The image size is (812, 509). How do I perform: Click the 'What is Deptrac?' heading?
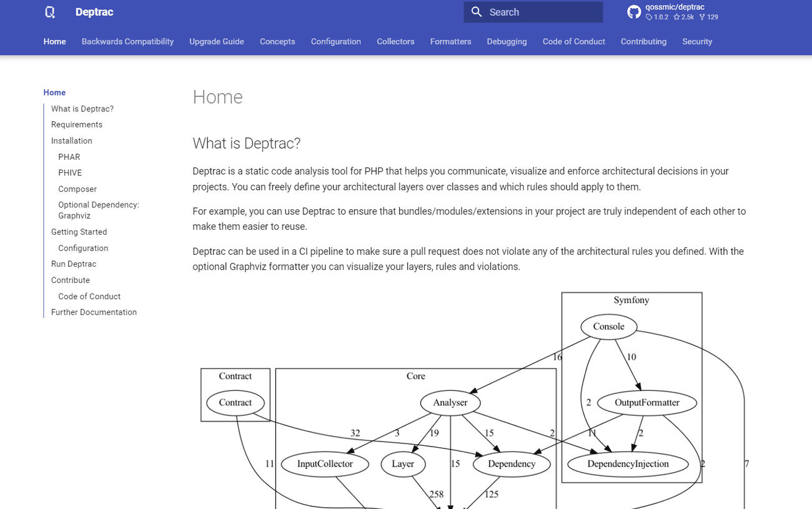(246, 143)
